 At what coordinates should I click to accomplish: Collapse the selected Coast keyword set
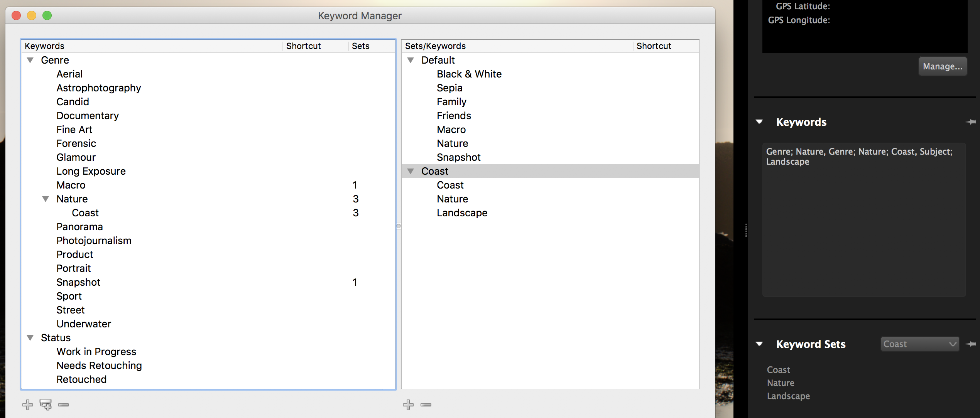pos(411,171)
